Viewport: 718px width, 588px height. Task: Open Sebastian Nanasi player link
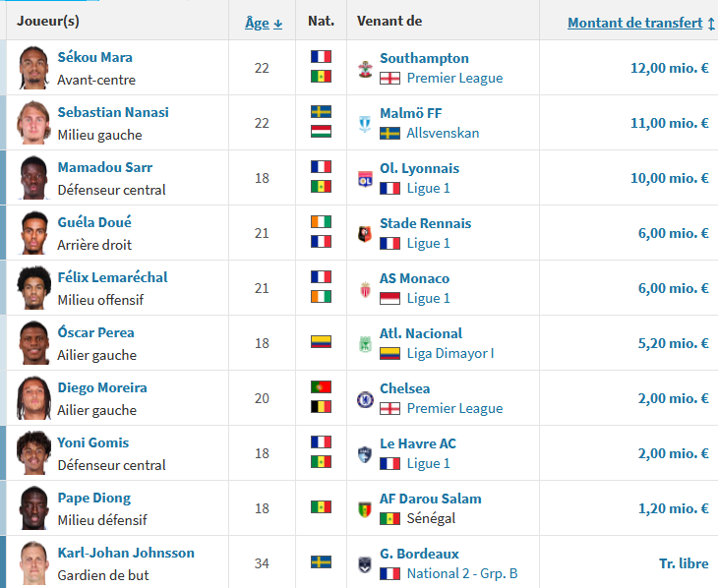113,112
